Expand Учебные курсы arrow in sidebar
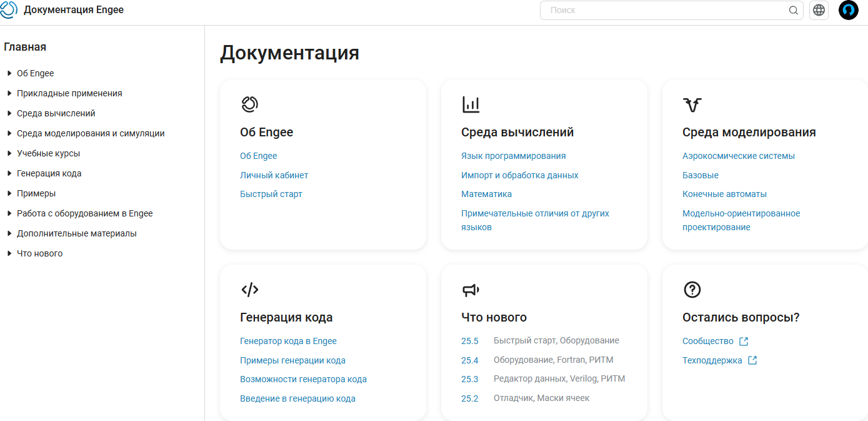The width and height of the screenshot is (868, 421). [9, 153]
